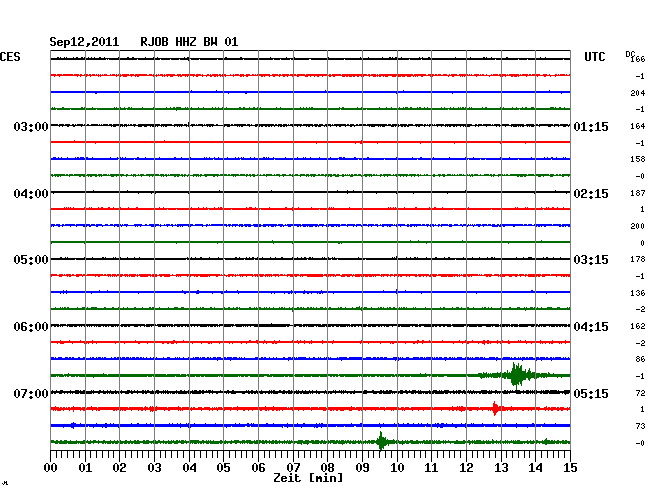
Task: Click the large green seismic event near minute 13
Action: pyautogui.click(x=517, y=375)
